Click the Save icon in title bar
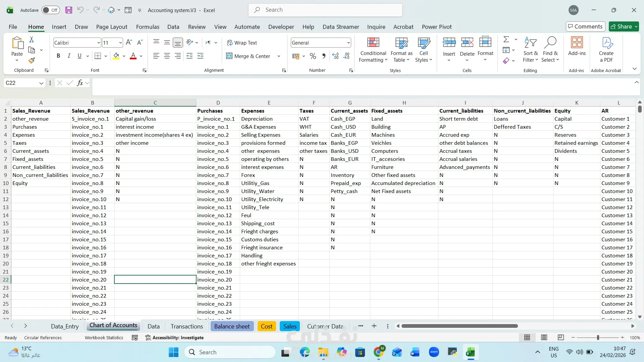This screenshot has width=644, height=362. coord(69,10)
